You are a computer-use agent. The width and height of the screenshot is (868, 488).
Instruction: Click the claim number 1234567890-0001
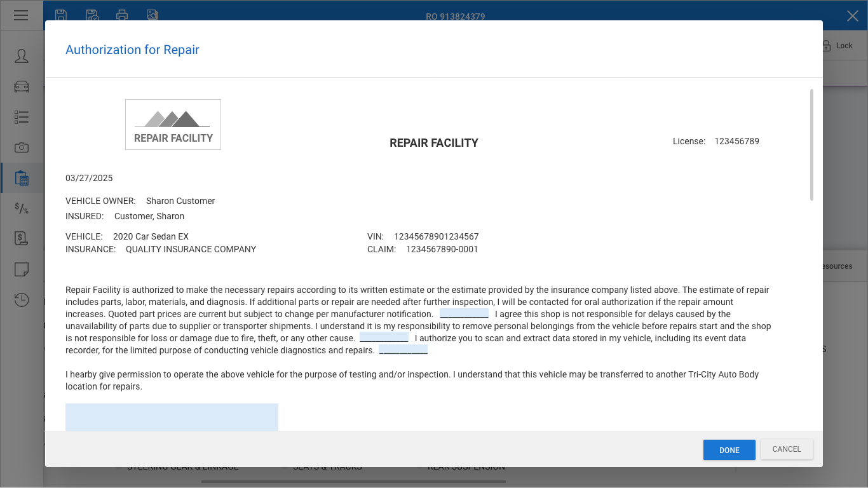click(x=442, y=249)
